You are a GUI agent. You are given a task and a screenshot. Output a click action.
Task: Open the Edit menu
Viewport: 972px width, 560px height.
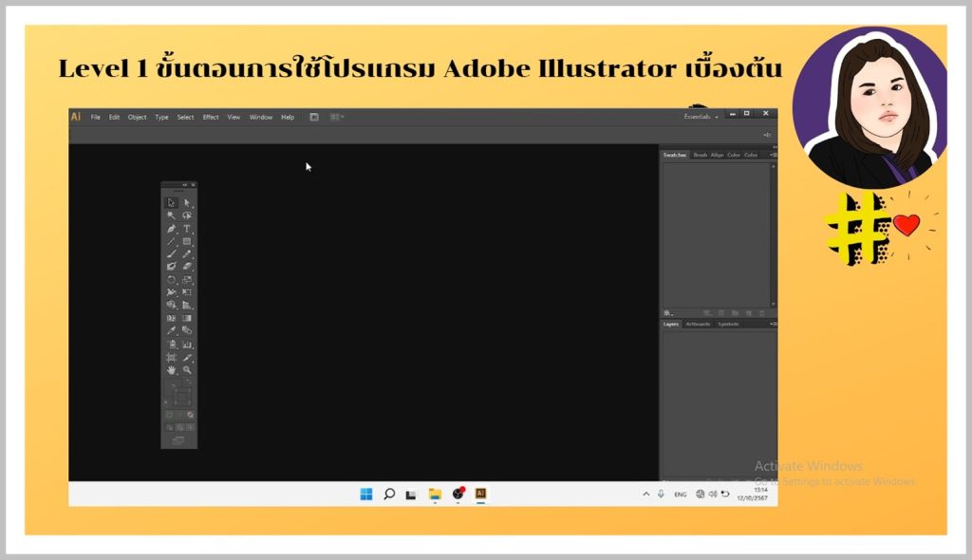(x=114, y=117)
